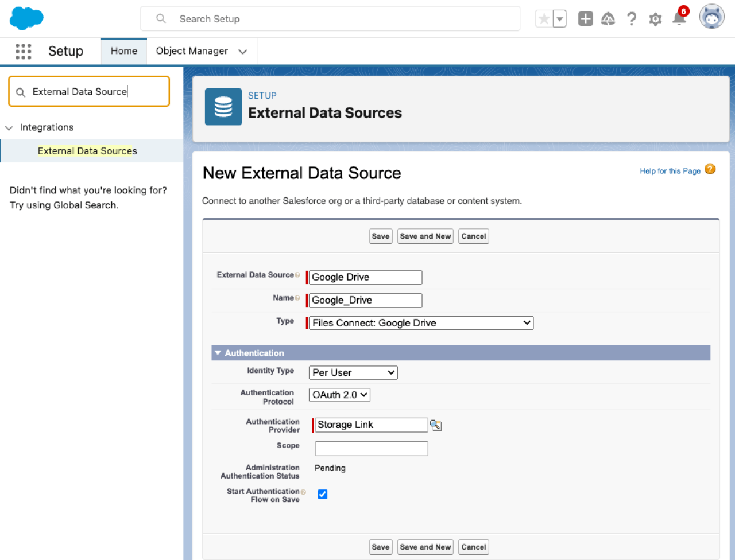This screenshot has width=735, height=560.
Task: Click the Quick Find magnifier icon
Action: (21, 92)
